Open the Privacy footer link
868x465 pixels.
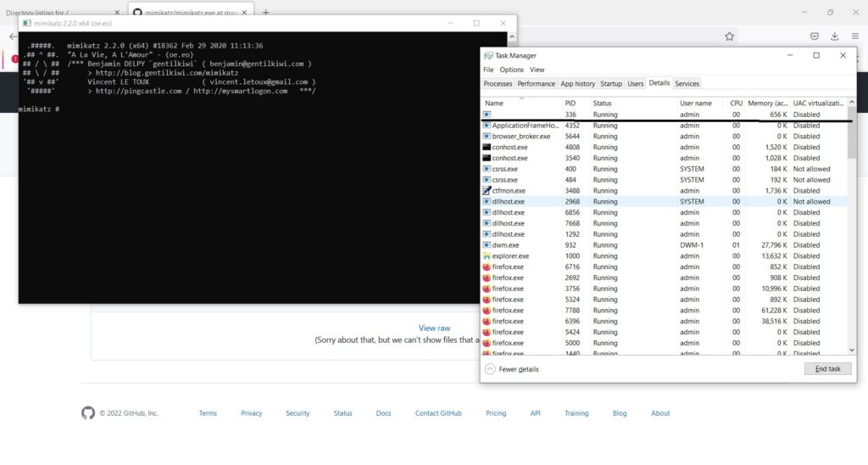coord(251,413)
